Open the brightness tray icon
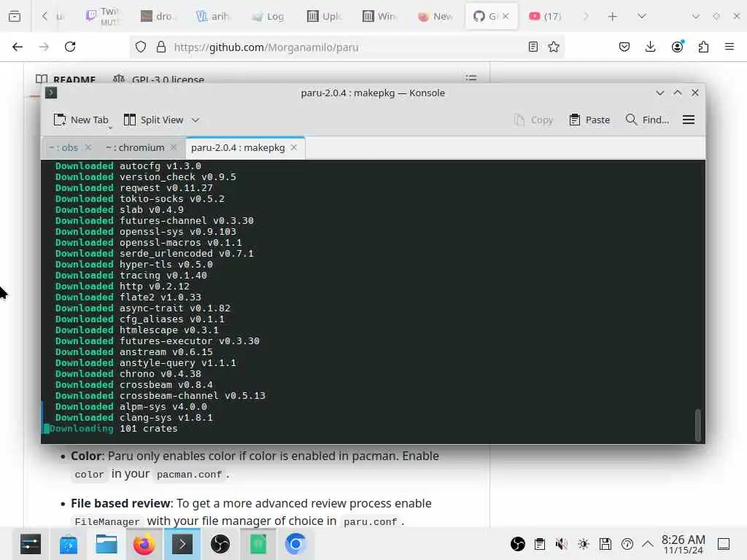The height and width of the screenshot is (560, 747). 584,544
